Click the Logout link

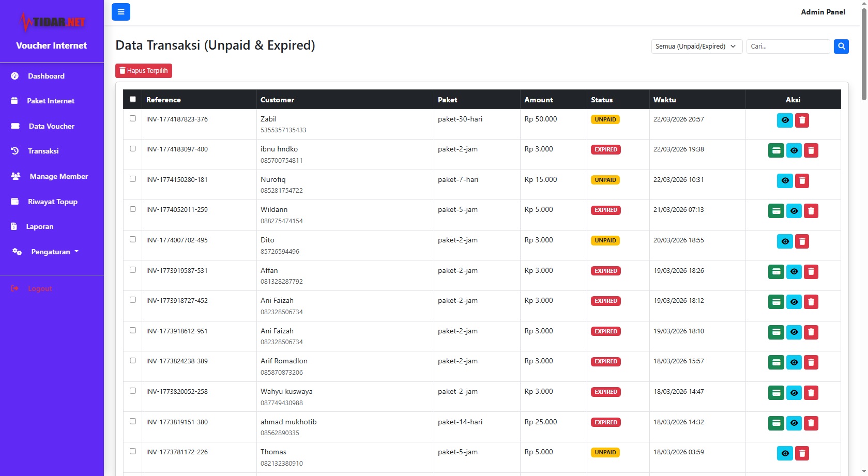tap(40, 288)
